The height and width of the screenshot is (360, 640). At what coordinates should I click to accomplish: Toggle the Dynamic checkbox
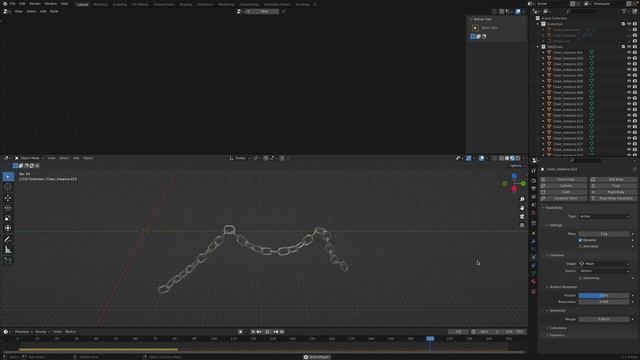[x=580, y=240]
